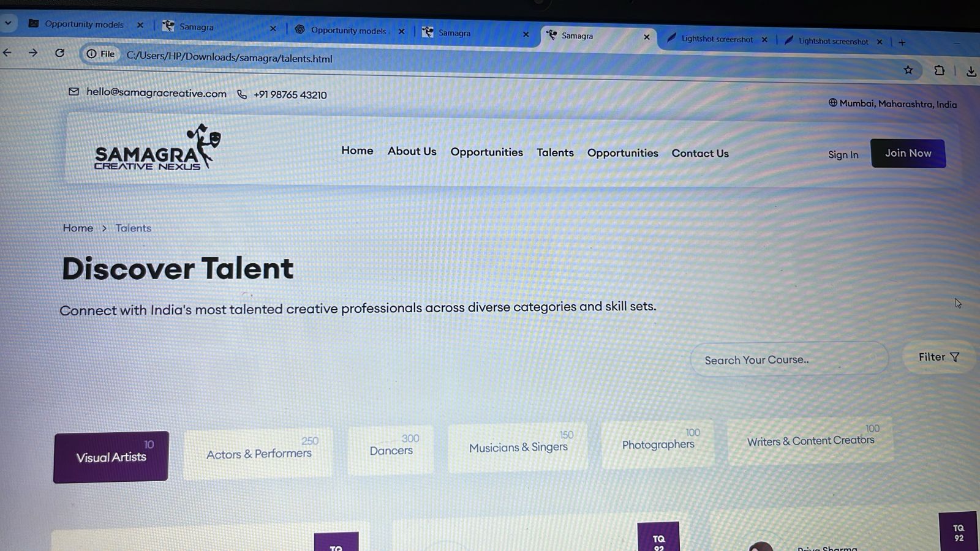Open the About Us menu item
The height and width of the screenshot is (551, 980).
[x=412, y=151]
